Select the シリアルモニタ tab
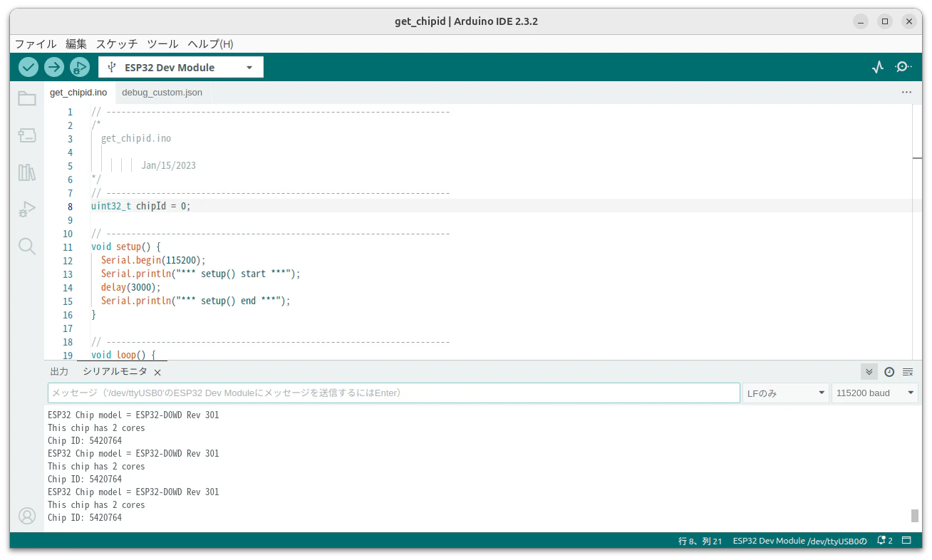932x560 pixels. click(x=115, y=372)
